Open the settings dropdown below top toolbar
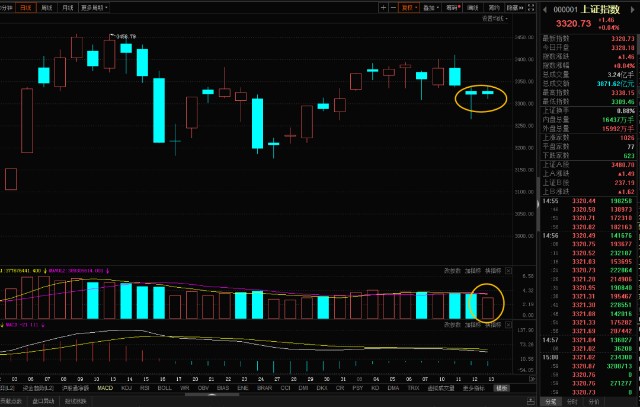 click(495, 18)
